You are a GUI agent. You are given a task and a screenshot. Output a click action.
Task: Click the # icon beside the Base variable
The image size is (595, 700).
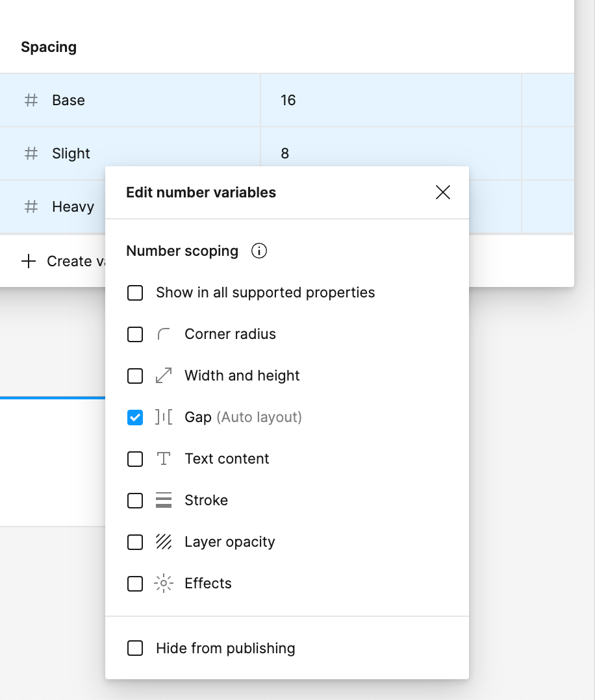pyautogui.click(x=31, y=100)
